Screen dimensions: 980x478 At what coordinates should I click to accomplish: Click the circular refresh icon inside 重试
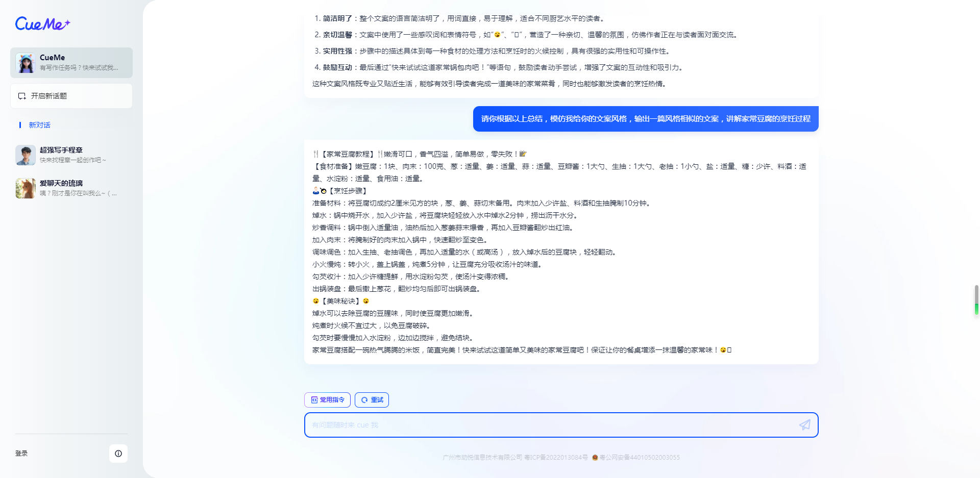[x=364, y=400]
